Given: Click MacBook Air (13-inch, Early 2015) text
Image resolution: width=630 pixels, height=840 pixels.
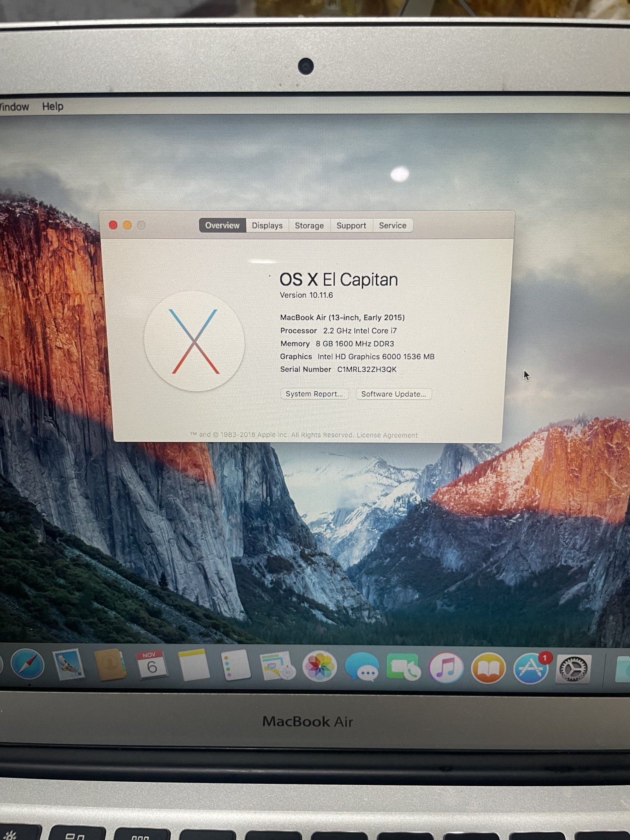Looking at the screenshot, I should point(342,317).
